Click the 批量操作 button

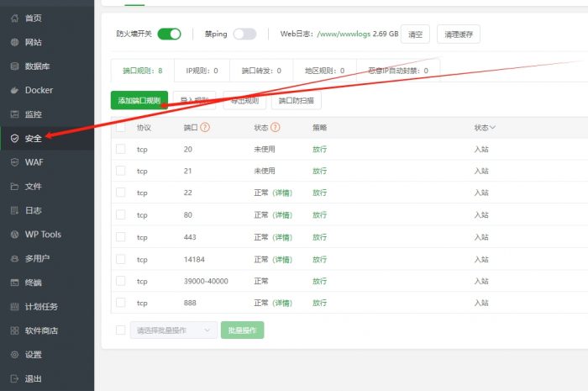pyautogui.click(x=242, y=330)
